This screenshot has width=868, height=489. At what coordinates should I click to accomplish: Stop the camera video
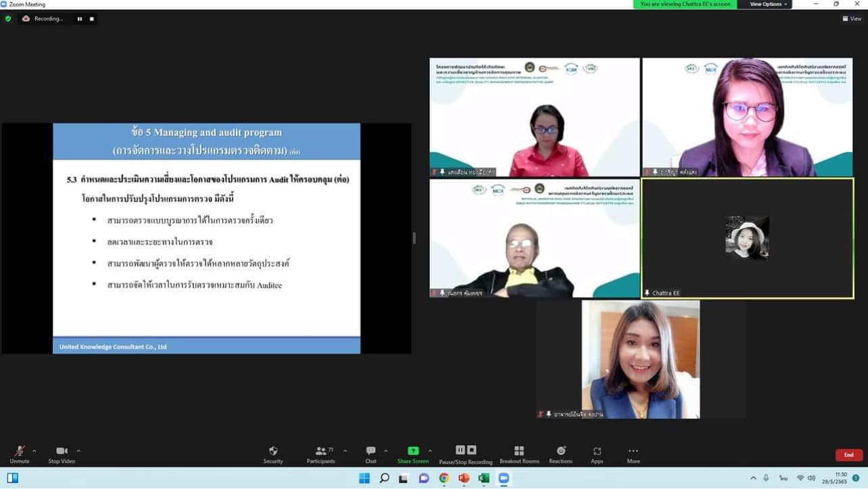pos(62,454)
